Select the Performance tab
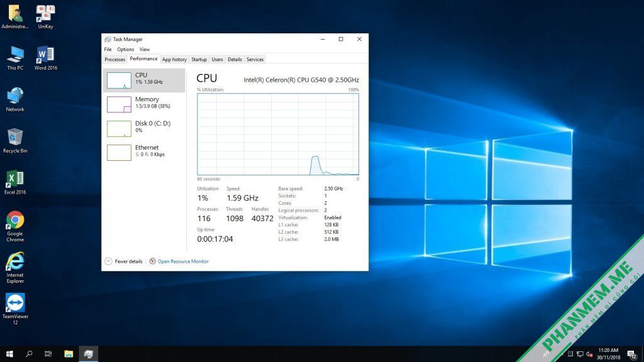Screen dimensions: 644x362 143,59
